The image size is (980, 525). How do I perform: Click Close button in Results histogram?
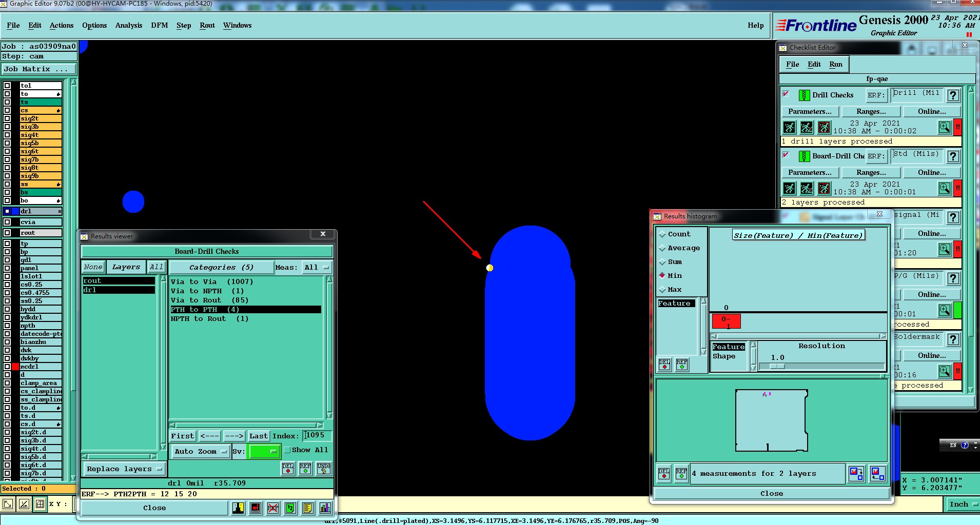[x=772, y=493]
